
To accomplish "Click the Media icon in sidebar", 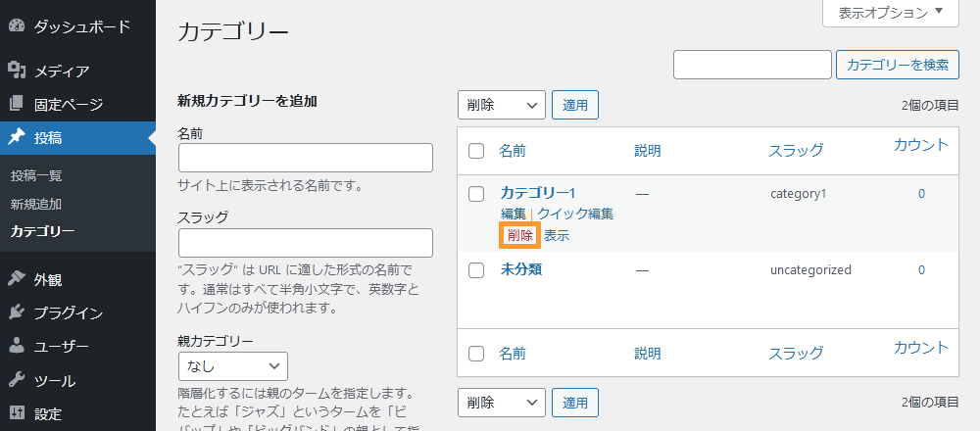I will click(x=17, y=71).
